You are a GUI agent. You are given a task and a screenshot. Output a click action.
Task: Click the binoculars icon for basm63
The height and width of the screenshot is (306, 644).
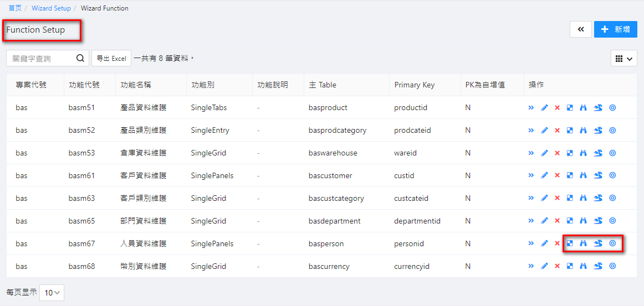pyautogui.click(x=583, y=199)
